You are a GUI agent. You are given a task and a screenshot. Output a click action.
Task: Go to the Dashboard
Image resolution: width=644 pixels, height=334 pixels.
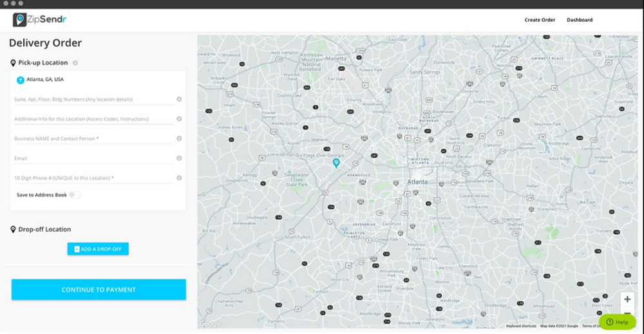coord(580,20)
